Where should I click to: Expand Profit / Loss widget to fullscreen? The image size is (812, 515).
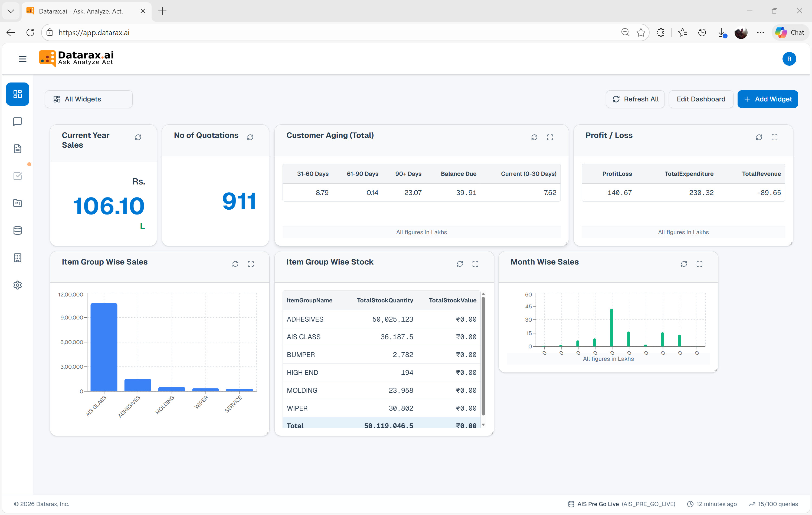pyautogui.click(x=775, y=137)
